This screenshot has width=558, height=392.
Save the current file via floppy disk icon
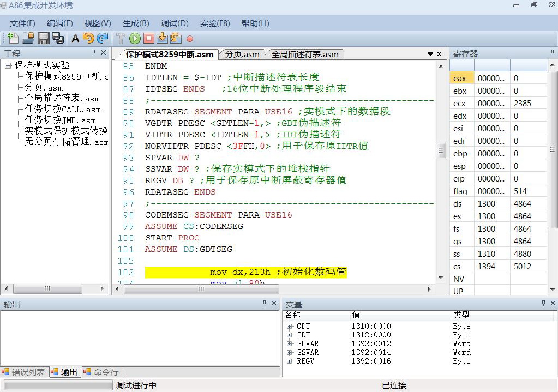tap(43, 39)
